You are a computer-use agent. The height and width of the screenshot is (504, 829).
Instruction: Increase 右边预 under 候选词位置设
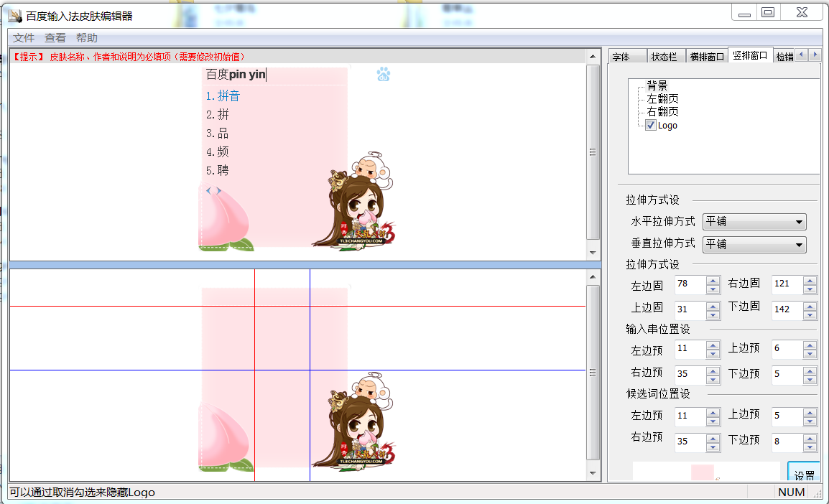[x=713, y=438]
